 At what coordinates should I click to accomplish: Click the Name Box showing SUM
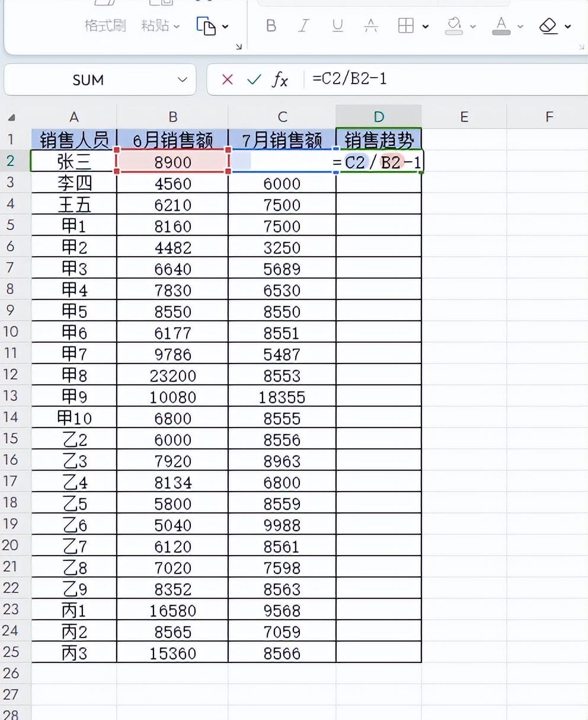tap(88, 80)
